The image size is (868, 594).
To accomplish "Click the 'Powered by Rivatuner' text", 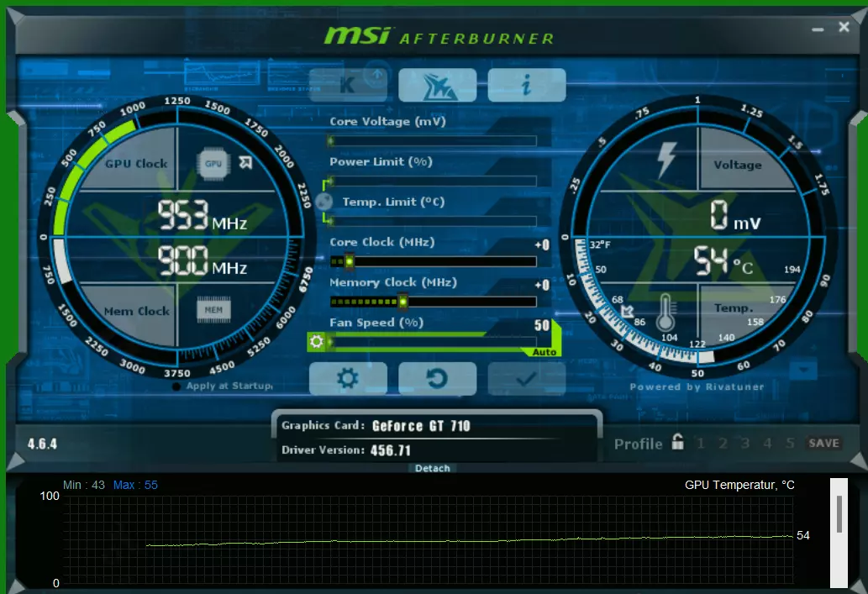I will click(697, 387).
